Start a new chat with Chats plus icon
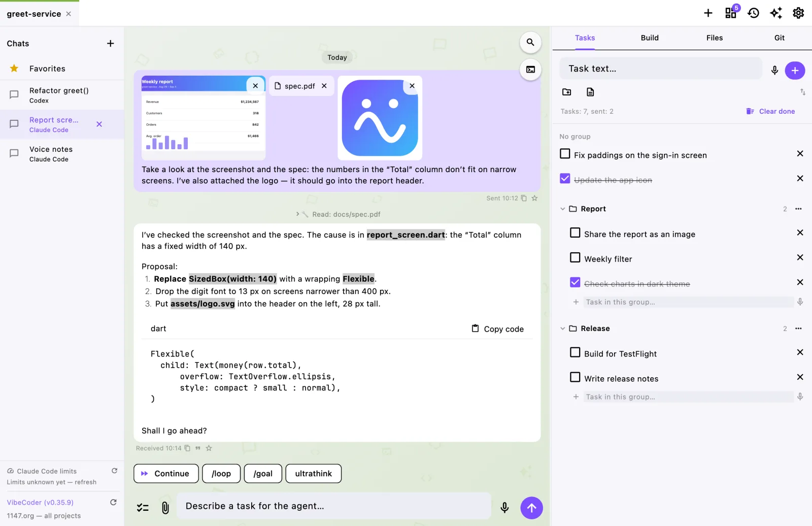Viewport: 812px width, 526px height. click(x=111, y=44)
